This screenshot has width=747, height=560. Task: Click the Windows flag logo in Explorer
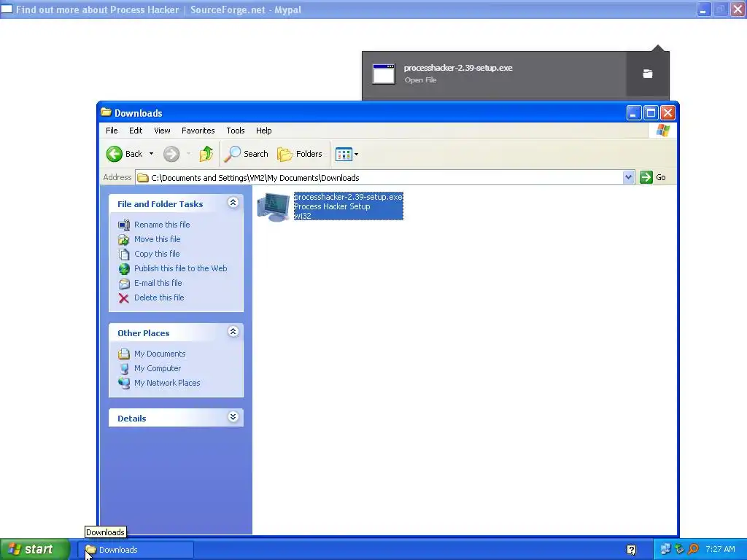(x=662, y=131)
